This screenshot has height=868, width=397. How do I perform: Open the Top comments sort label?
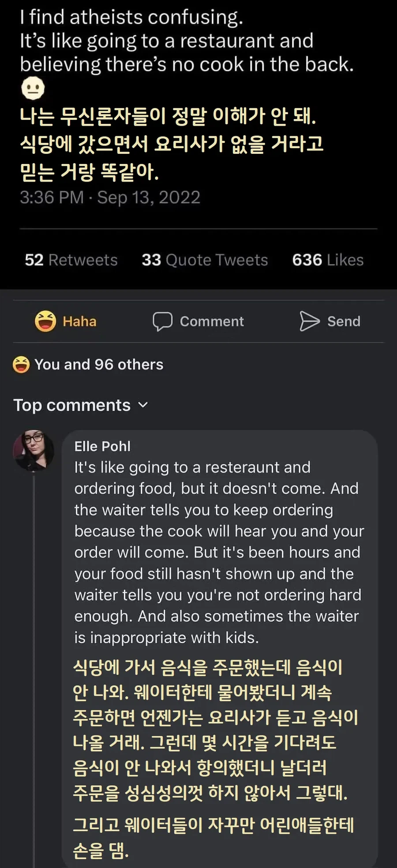(x=72, y=405)
